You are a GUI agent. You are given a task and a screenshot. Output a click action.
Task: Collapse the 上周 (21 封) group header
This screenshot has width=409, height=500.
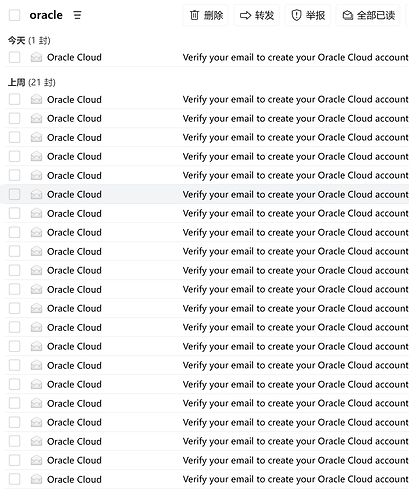tap(32, 82)
